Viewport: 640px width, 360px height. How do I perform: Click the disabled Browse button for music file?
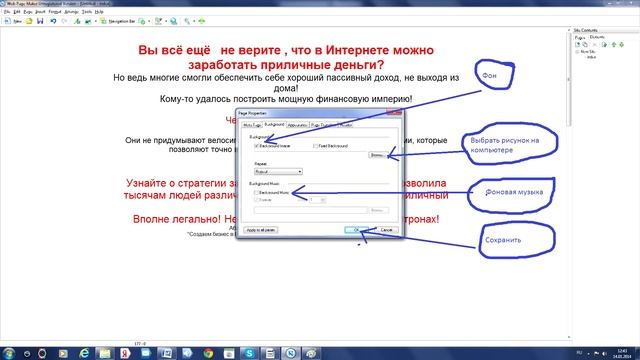coord(378,210)
